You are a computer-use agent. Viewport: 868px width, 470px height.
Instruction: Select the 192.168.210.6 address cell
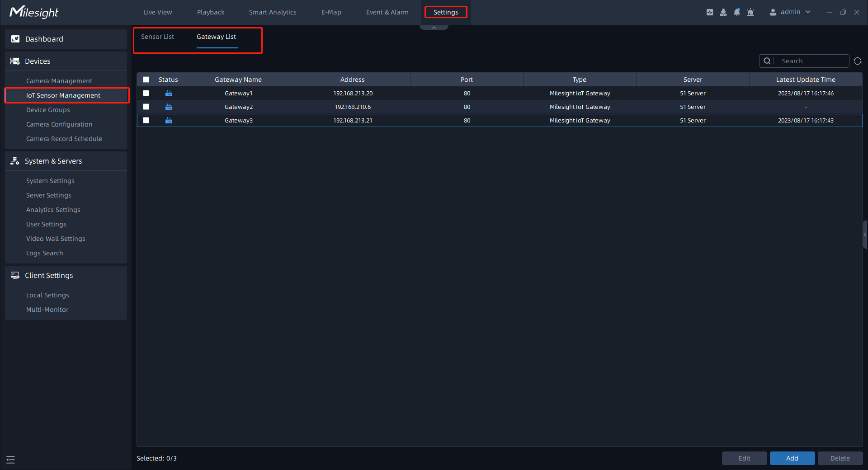[x=353, y=107]
